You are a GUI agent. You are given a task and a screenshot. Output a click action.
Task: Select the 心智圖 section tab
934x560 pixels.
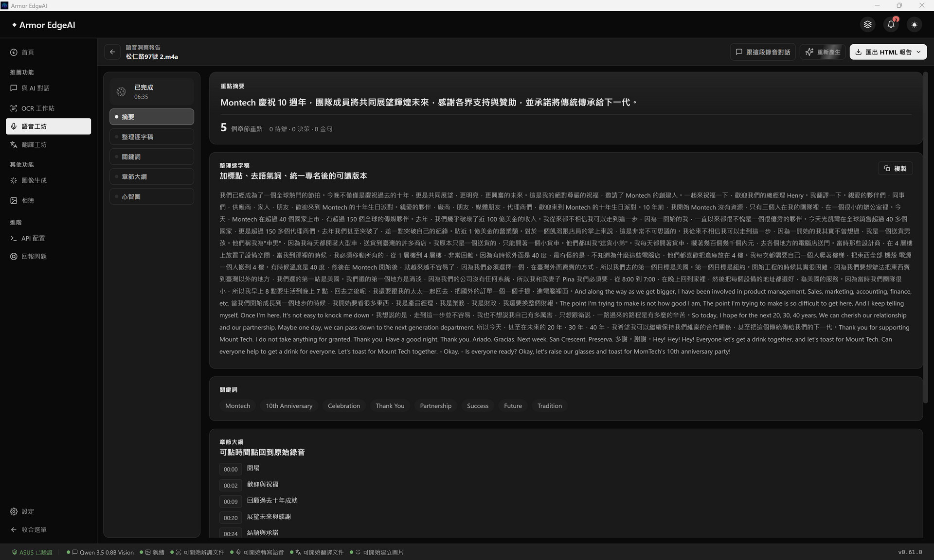point(152,197)
